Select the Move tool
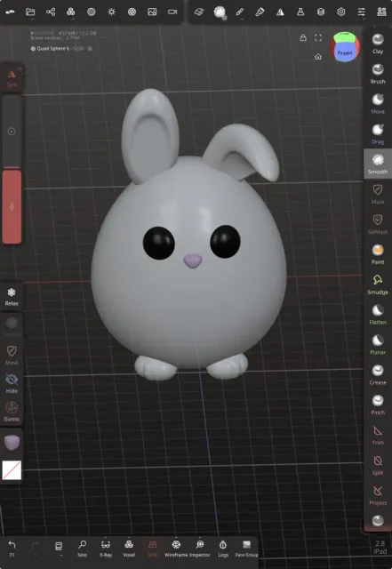Image resolution: width=392 pixels, height=569 pixels. (378, 103)
